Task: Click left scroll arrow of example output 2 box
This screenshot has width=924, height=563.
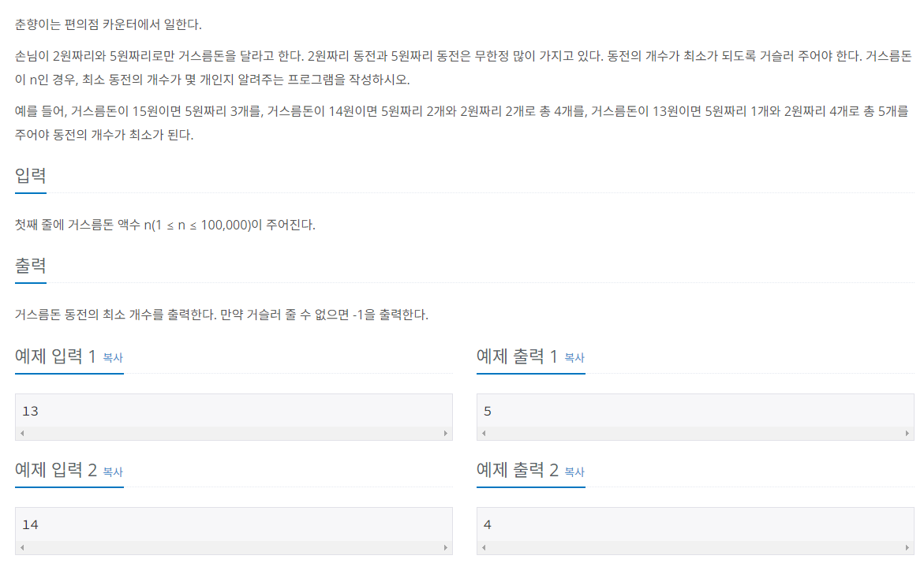Action: coord(484,548)
